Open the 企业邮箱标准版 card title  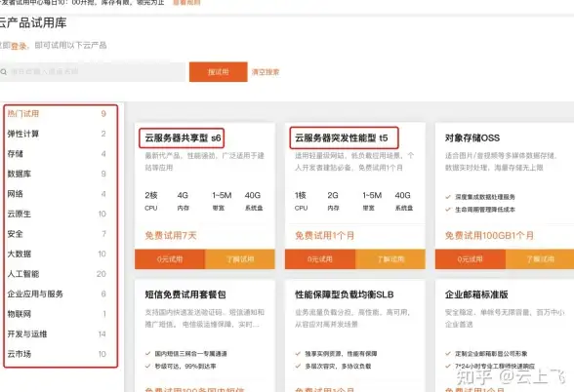click(x=476, y=294)
